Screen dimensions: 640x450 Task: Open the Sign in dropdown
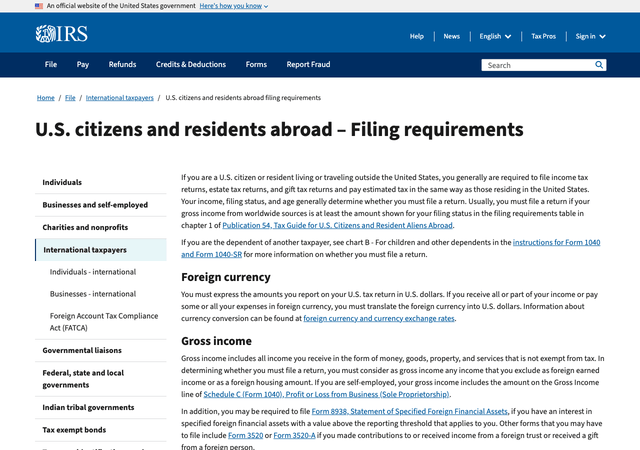click(590, 36)
